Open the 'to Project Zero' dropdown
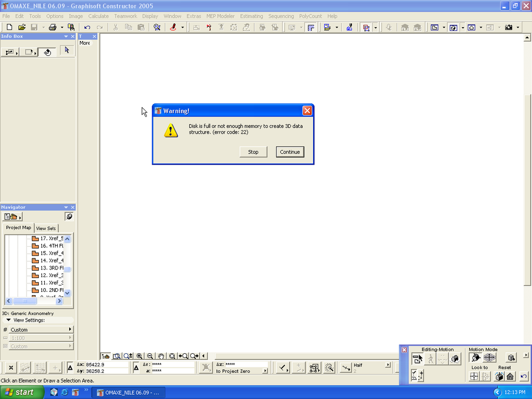532x399 pixels. pyautogui.click(x=265, y=371)
